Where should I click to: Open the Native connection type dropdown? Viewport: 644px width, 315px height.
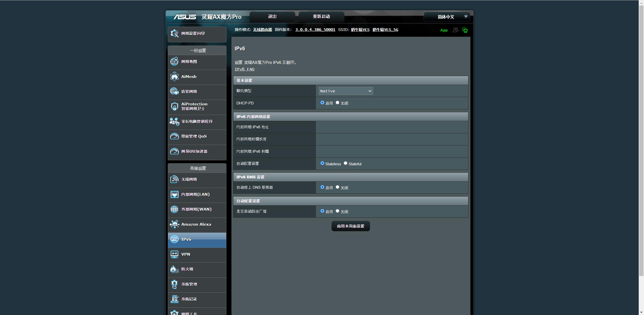tap(345, 91)
